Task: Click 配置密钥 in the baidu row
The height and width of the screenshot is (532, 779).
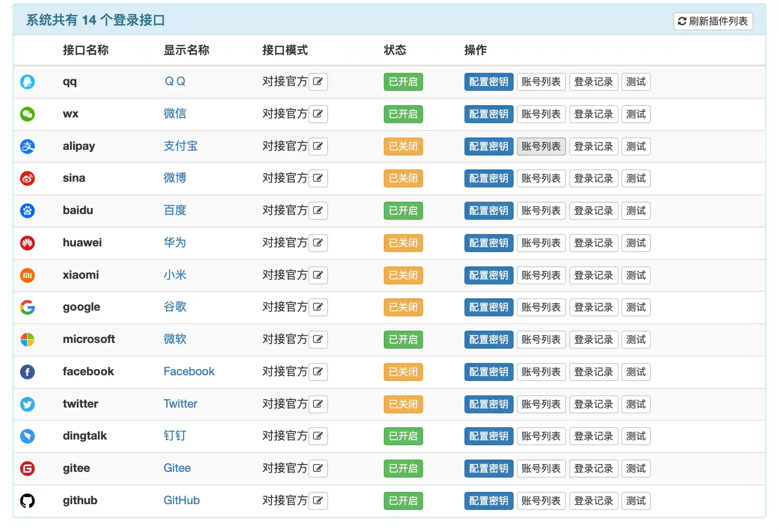Action: click(x=489, y=211)
